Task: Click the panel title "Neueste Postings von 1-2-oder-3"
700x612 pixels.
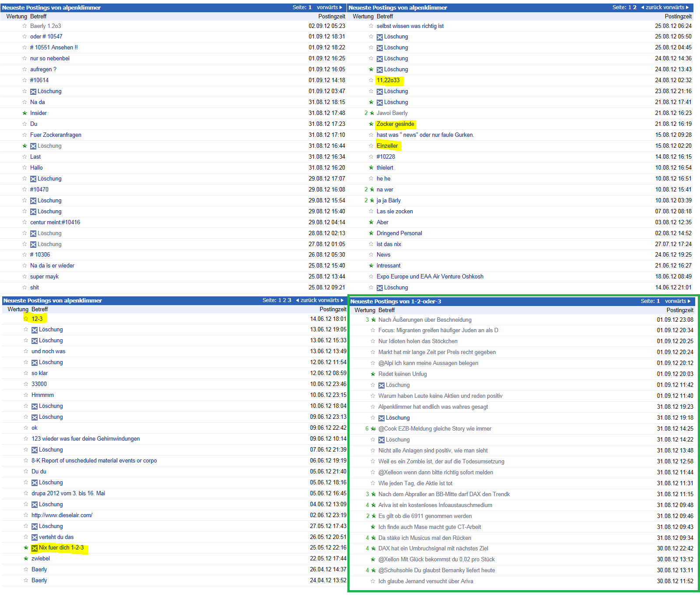Action: 395,301
